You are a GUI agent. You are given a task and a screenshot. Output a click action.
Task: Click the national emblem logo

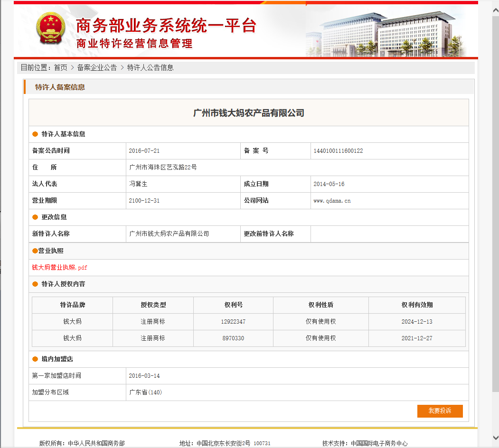click(x=50, y=29)
